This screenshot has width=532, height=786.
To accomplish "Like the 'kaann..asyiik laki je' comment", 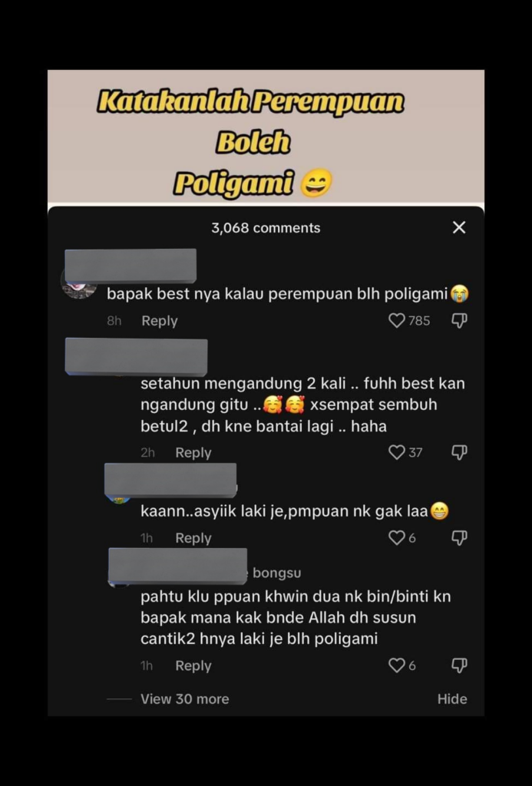I will [397, 538].
